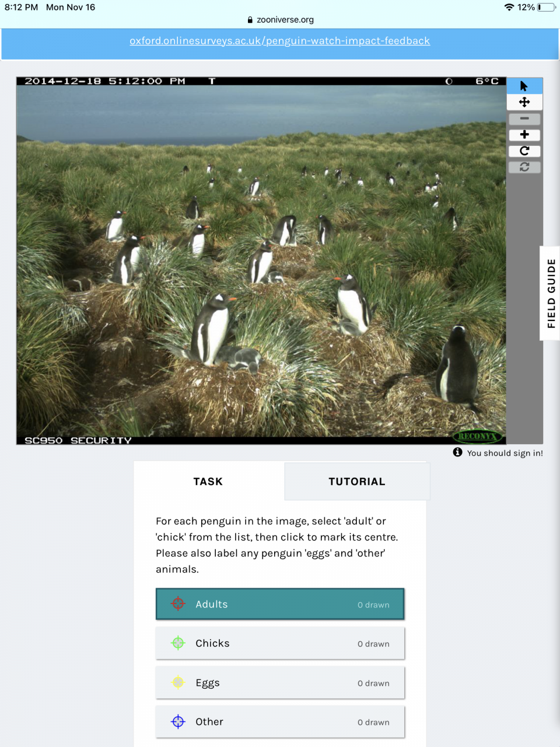Click the red Adults crosshair icon
This screenshot has height=747, width=560.
[178, 604]
